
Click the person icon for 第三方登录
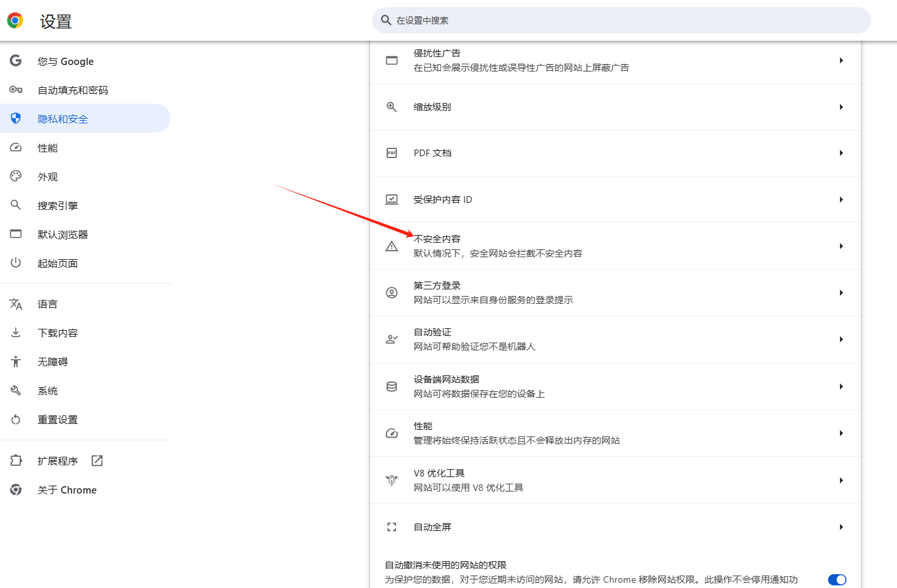392,293
